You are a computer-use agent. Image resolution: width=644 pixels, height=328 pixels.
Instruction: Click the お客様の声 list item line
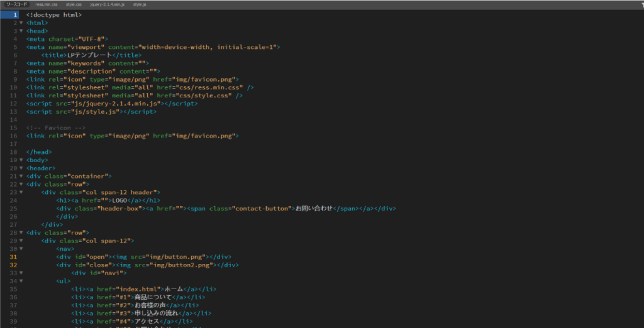(x=135, y=305)
